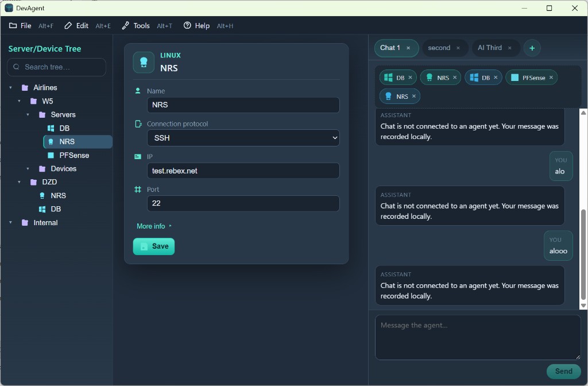The image size is (588, 386).
Task: Open the Tools menu
Action: click(x=136, y=25)
